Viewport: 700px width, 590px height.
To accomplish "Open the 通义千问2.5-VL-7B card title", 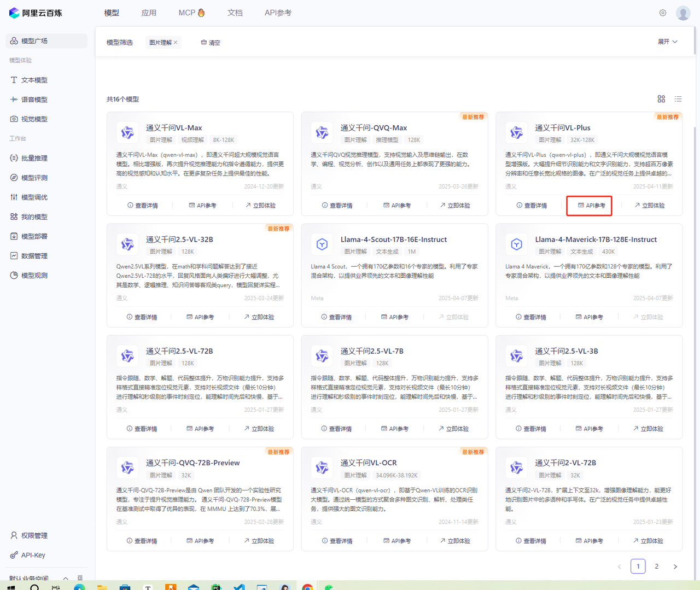I will tap(372, 351).
